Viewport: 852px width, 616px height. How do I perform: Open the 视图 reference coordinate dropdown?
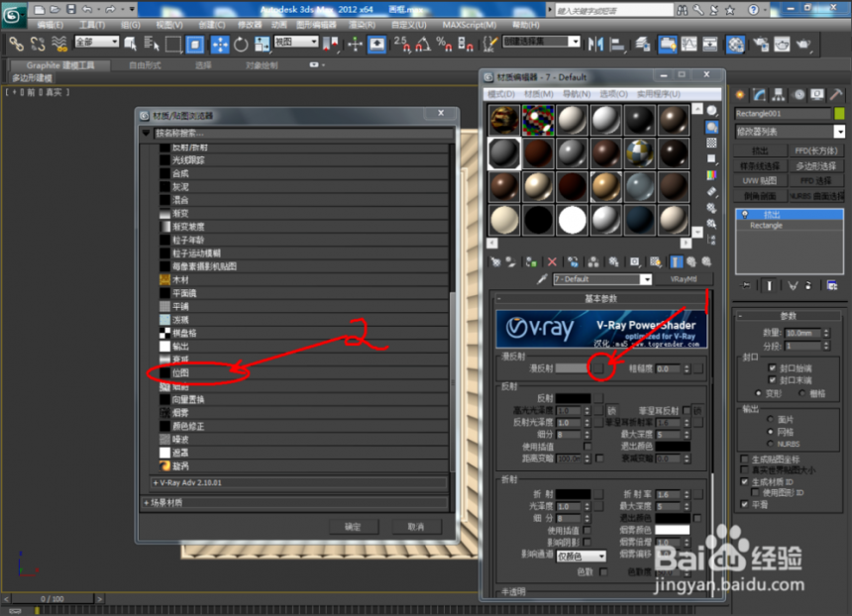click(296, 42)
